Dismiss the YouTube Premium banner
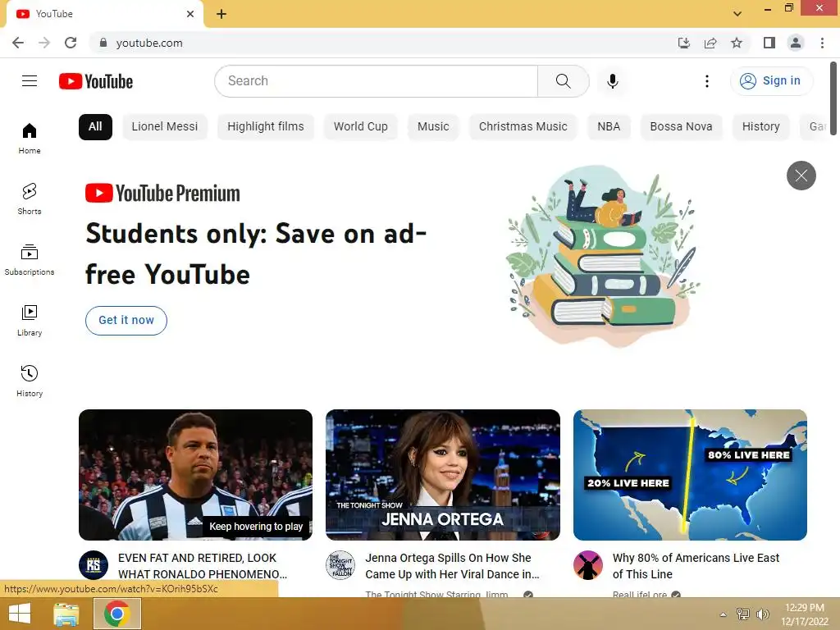Viewport: 840px width, 630px height. [801, 176]
